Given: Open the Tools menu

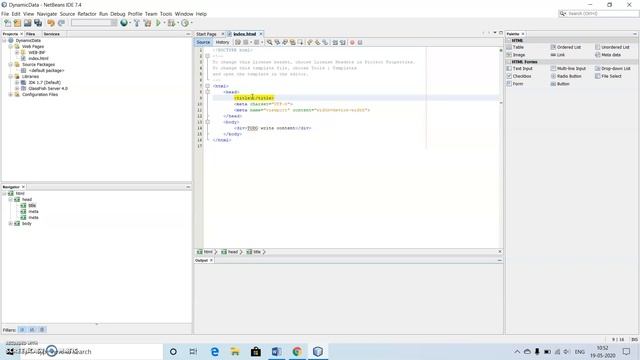Looking at the screenshot, I should [x=166, y=14].
